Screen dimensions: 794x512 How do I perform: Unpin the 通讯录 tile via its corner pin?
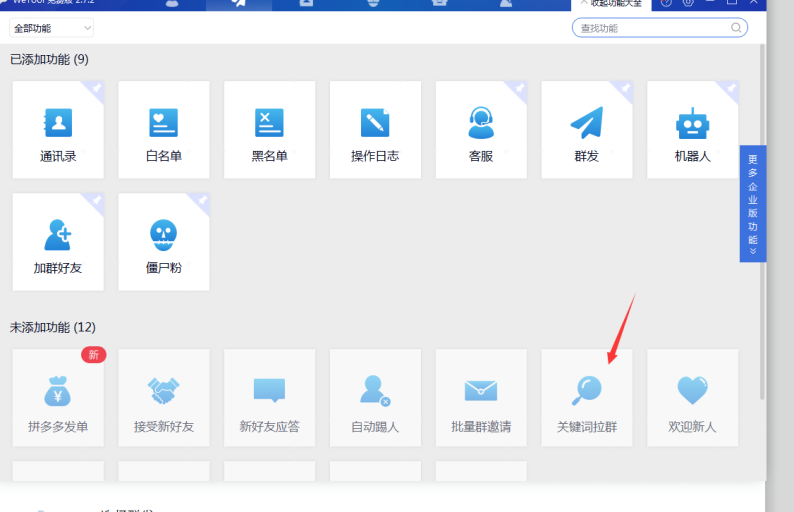tap(97, 88)
